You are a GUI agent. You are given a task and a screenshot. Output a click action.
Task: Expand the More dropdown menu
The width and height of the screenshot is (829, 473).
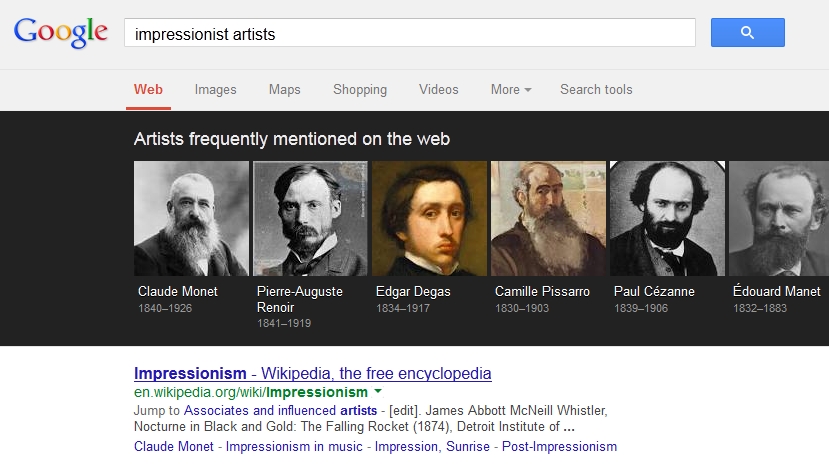click(x=510, y=90)
